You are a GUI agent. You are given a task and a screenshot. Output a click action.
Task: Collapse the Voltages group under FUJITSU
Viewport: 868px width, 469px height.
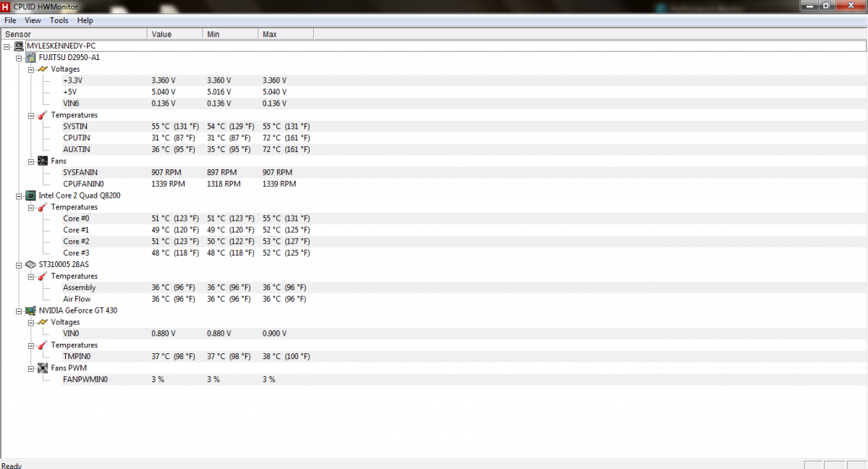[x=31, y=69]
